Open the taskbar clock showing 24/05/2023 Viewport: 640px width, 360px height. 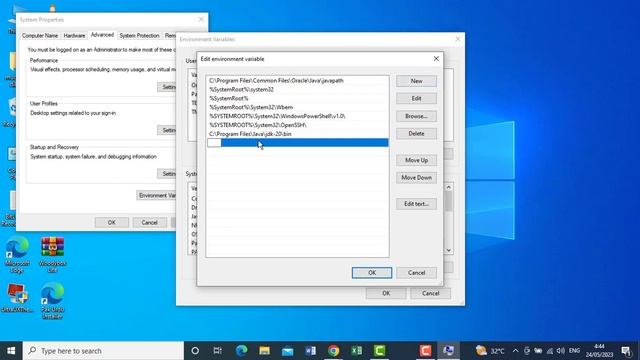pos(599,351)
